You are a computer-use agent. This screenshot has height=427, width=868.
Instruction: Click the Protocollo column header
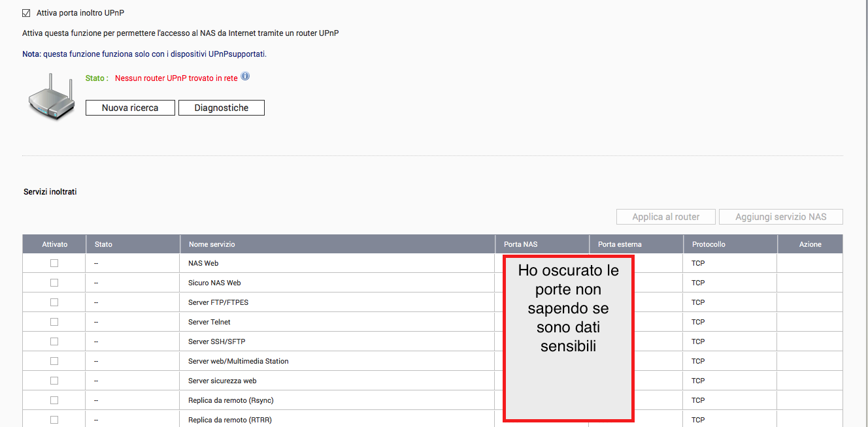pyautogui.click(x=709, y=244)
